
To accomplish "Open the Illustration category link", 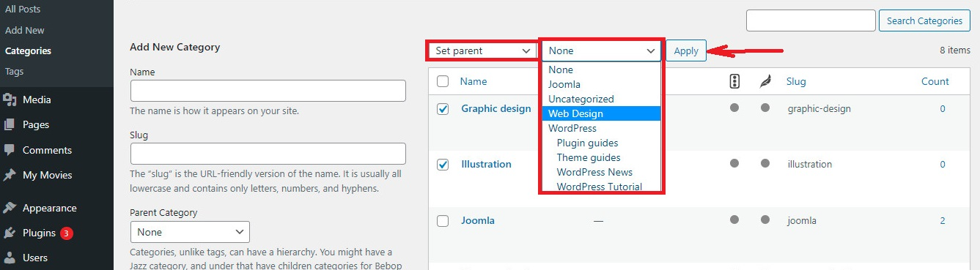I will click(x=486, y=164).
